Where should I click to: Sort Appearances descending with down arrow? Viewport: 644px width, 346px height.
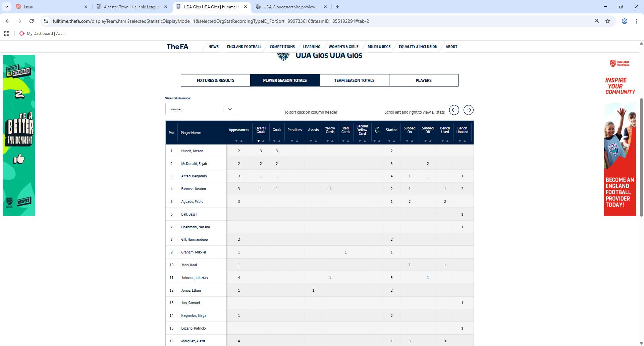coord(236,141)
